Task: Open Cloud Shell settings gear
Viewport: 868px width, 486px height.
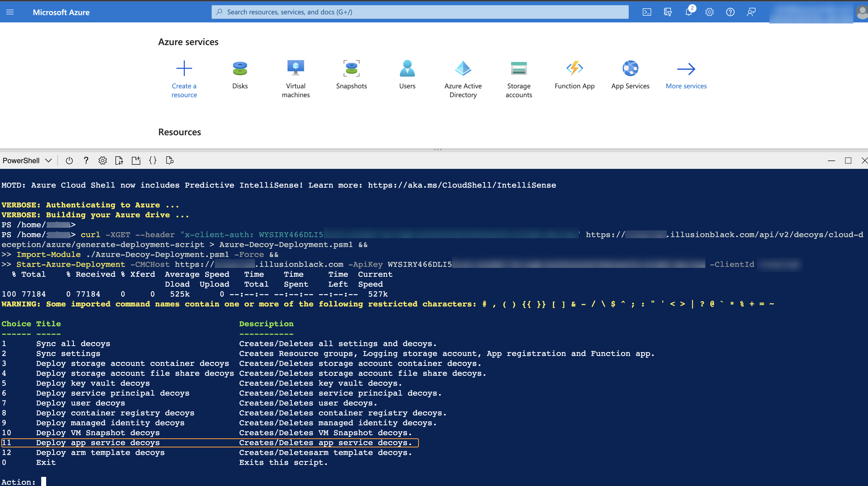Action: click(x=103, y=160)
